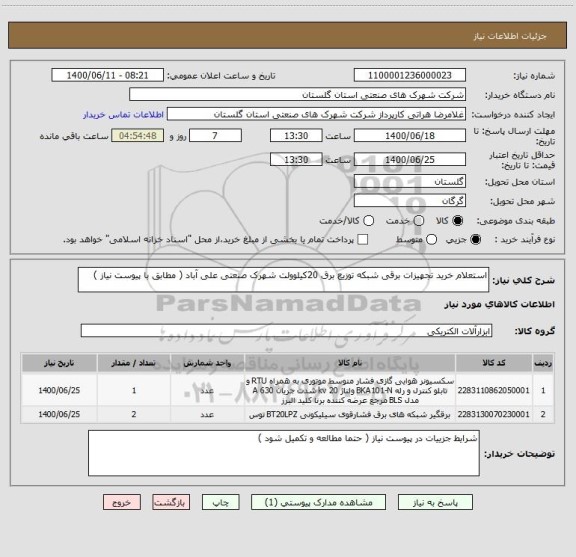Click the بازگشت back button
Viewport: 576px width, 557px height.
pyautogui.click(x=171, y=502)
